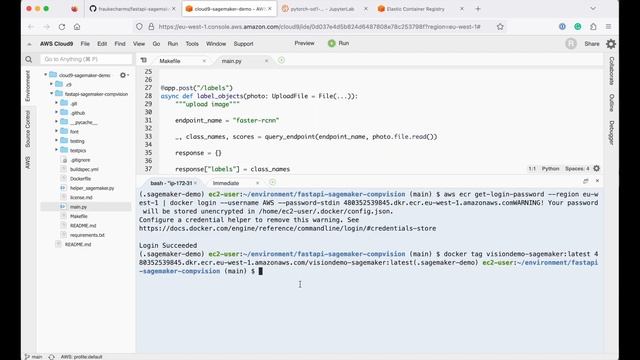Open new editor tab with plus icon
640x360 pixels.
281,60
